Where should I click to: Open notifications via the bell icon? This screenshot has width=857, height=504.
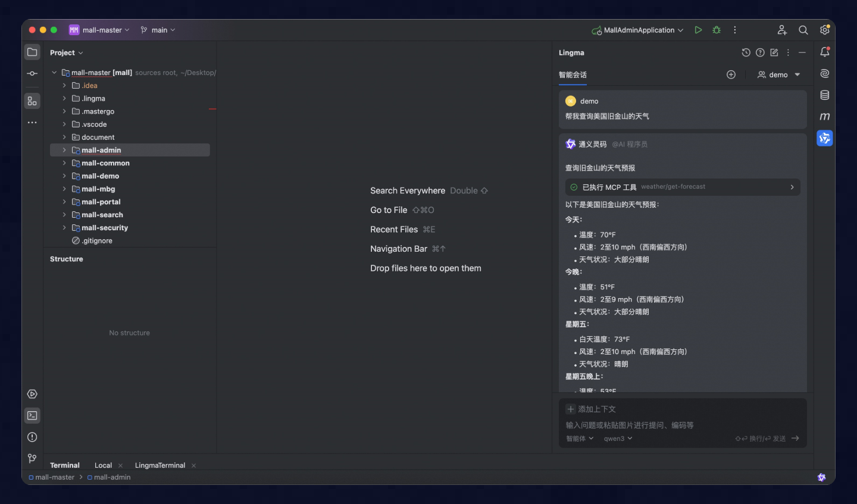point(825,52)
